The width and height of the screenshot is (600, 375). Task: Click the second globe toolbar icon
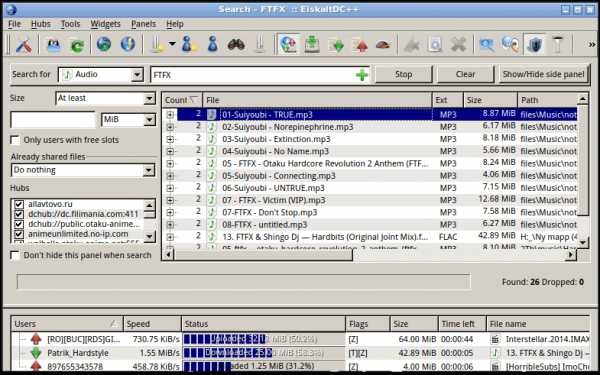(x=128, y=44)
